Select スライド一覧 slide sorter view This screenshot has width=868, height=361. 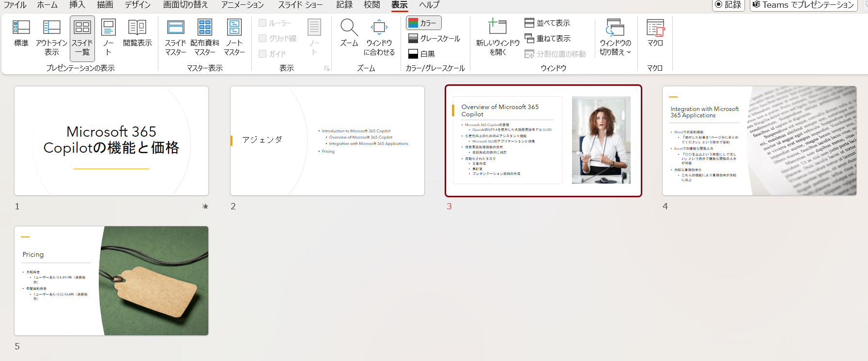tap(82, 38)
